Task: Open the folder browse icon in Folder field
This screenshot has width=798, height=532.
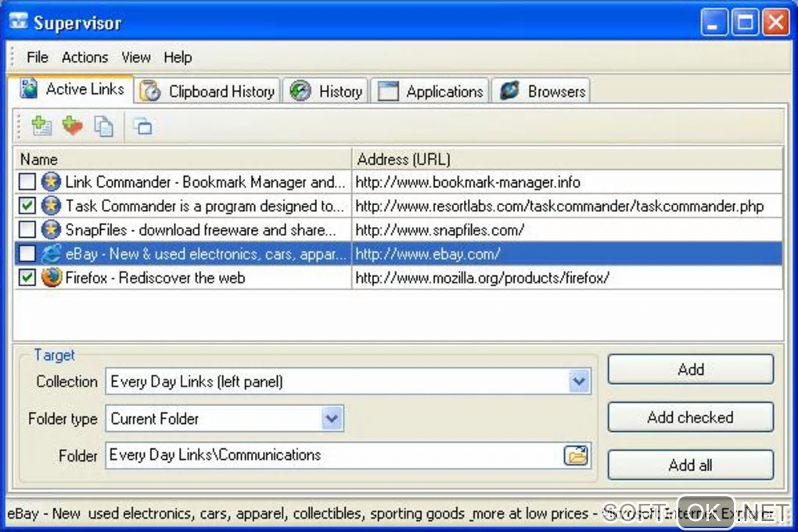Action: click(577, 455)
